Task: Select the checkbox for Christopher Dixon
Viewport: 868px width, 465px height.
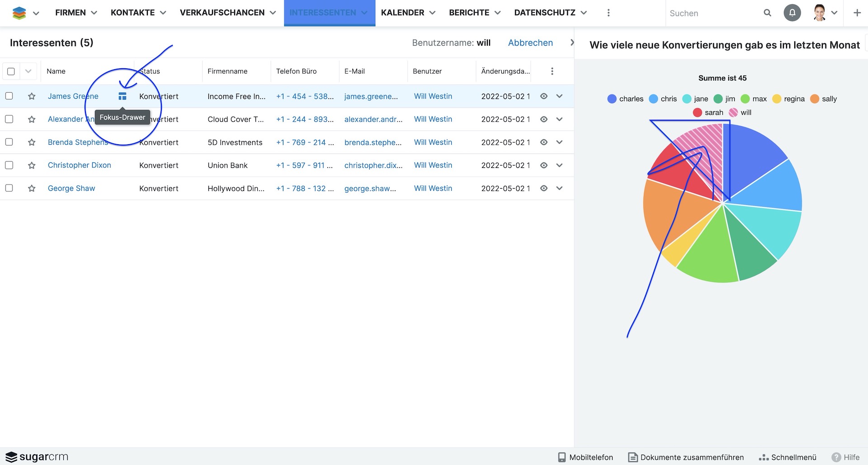Action: (9, 165)
